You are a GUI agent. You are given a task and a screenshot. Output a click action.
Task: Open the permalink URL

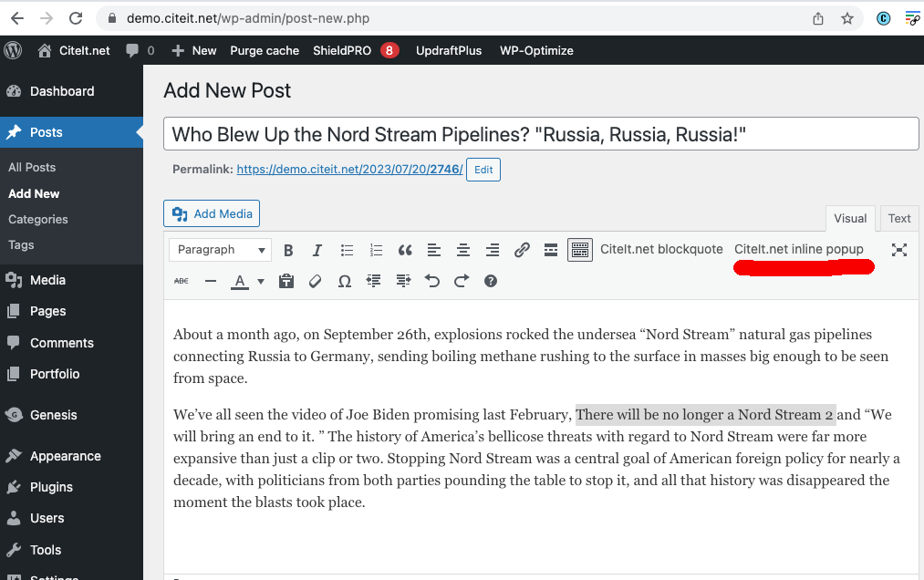349,170
